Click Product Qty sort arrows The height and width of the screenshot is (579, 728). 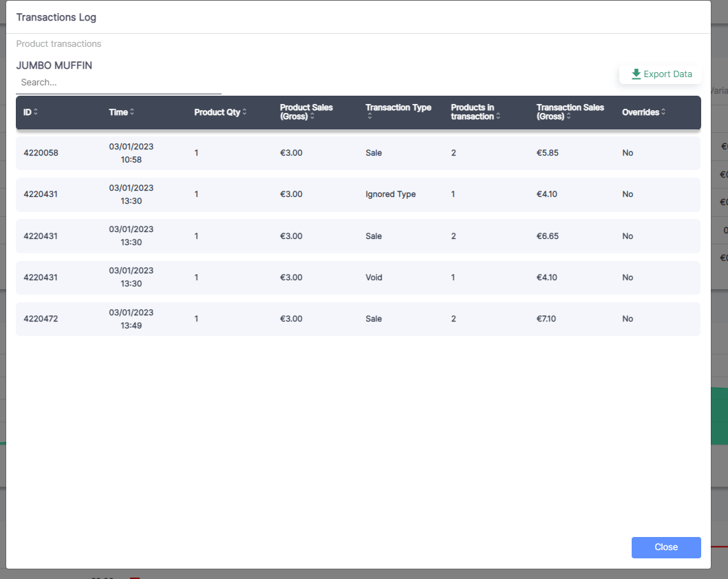point(244,112)
